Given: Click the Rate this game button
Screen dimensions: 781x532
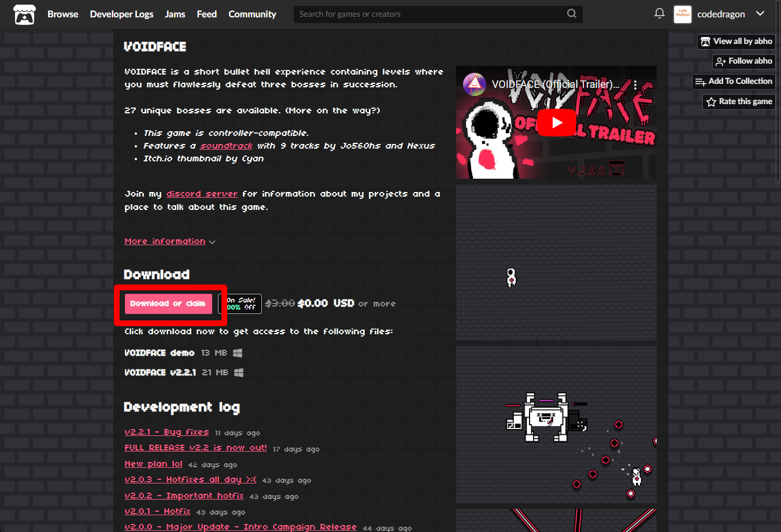Looking at the screenshot, I should tap(739, 102).
